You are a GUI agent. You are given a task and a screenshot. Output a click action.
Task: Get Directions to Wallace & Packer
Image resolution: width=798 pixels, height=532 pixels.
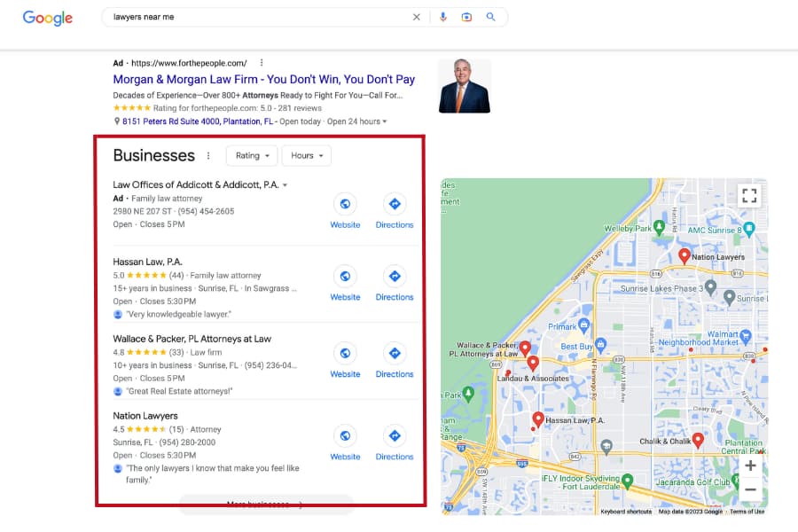click(x=395, y=353)
